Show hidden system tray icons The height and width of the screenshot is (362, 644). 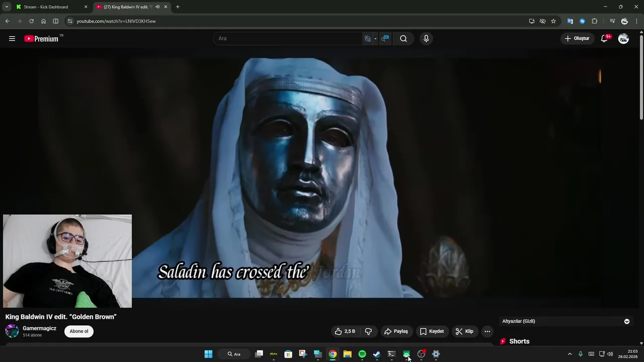570,354
